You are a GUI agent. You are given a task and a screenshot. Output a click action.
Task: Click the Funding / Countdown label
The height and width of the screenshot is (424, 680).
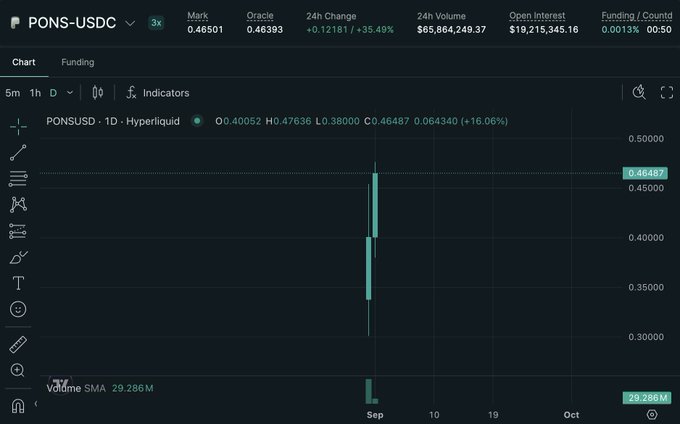coord(637,16)
